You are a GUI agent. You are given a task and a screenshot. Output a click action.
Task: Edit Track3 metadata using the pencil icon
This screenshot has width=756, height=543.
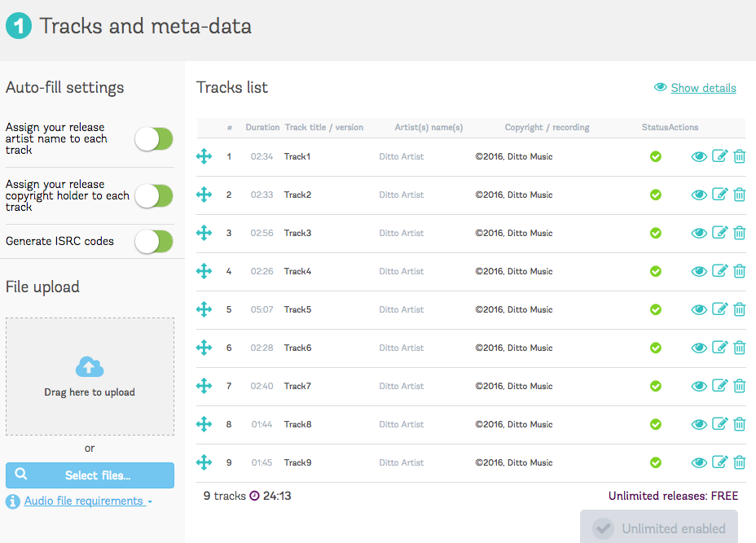tap(719, 233)
